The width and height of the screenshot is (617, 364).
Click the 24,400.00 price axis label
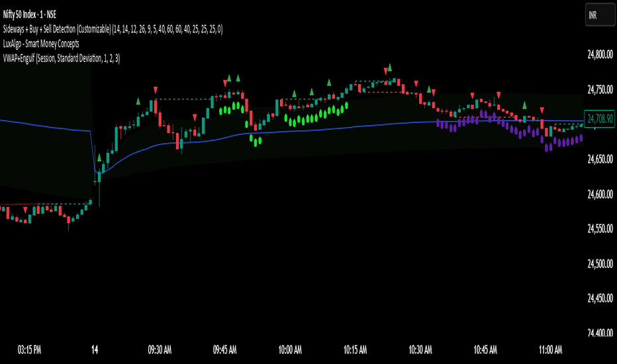[600, 334]
